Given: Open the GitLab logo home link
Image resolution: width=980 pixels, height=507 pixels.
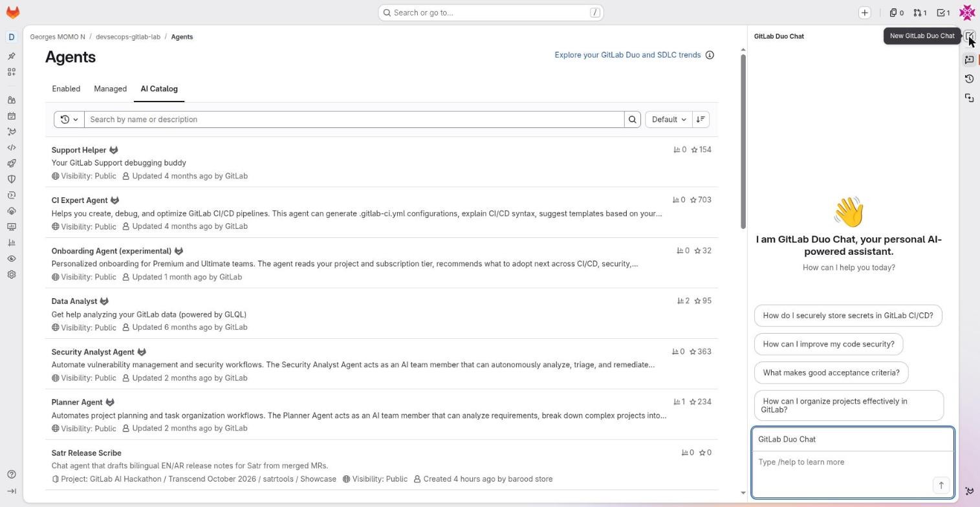Looking at the screenshot, I should click(x=12, y=12).
